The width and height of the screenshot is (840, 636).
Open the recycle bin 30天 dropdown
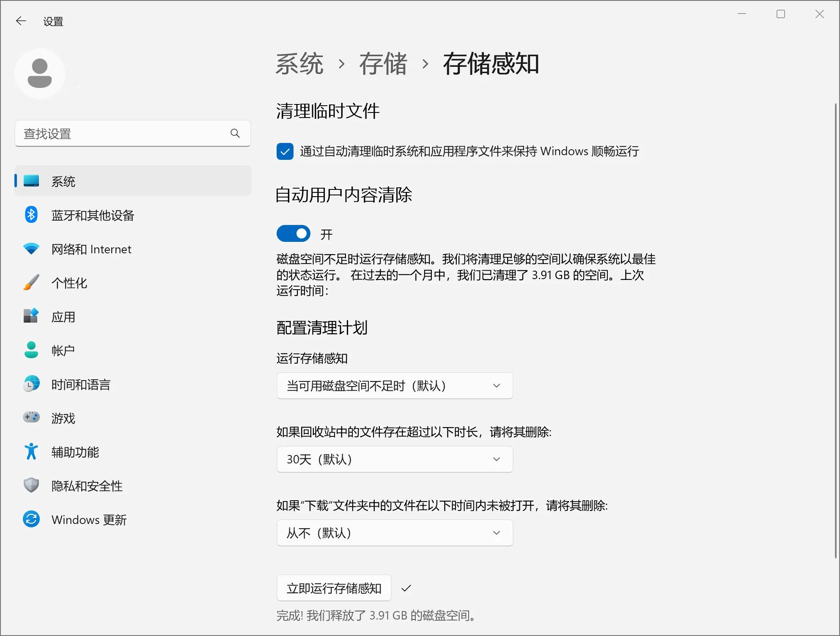coord(395,459)
